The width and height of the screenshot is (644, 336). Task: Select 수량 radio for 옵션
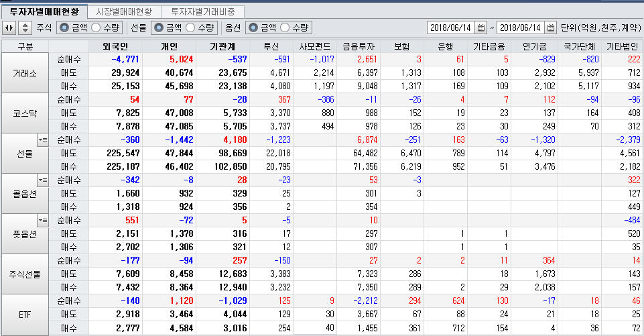point(285,27)
